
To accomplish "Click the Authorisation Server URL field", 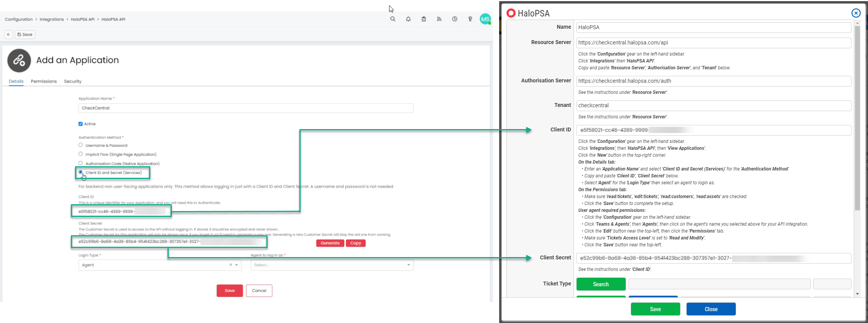I will point(713,81).
